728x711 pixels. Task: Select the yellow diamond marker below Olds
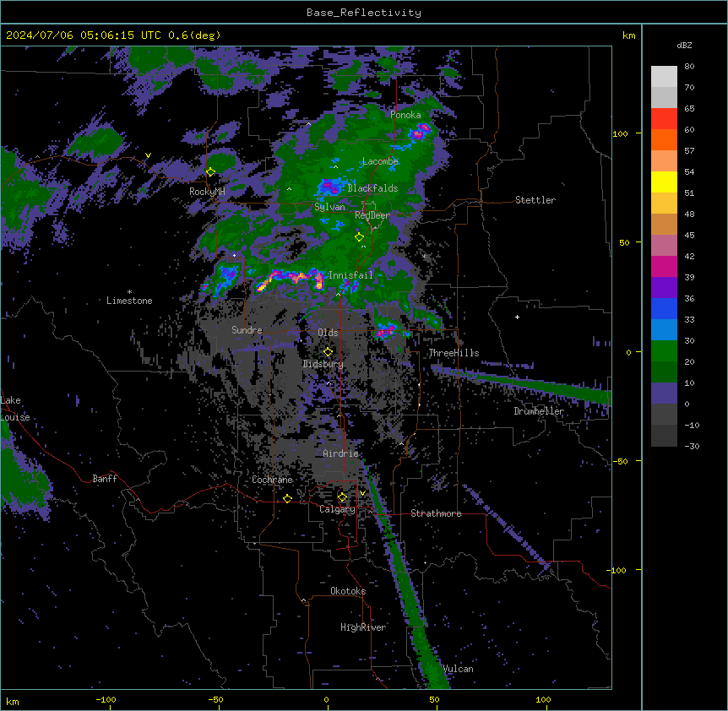click(x=328, y=352)
